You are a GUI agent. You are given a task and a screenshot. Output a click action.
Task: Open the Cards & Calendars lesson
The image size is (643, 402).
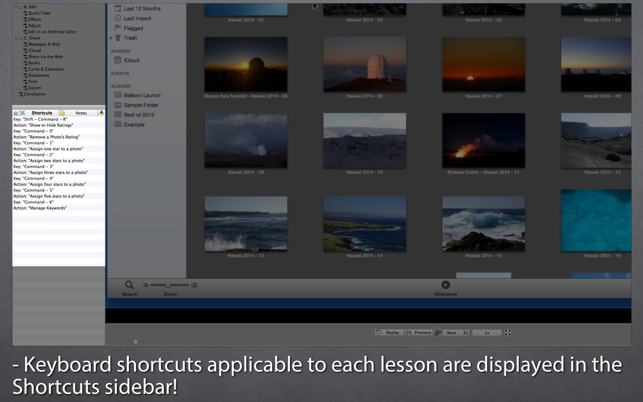44,69
